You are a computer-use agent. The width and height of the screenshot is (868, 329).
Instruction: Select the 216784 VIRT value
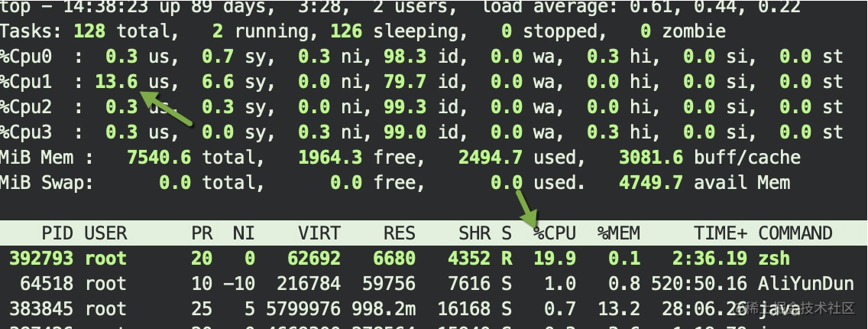(309, 284)
